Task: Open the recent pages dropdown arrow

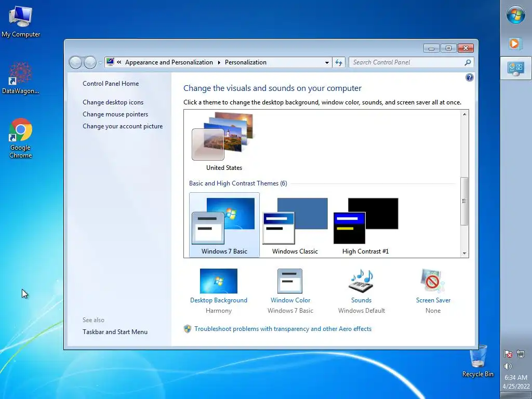Action: click(x=100, y=63)
